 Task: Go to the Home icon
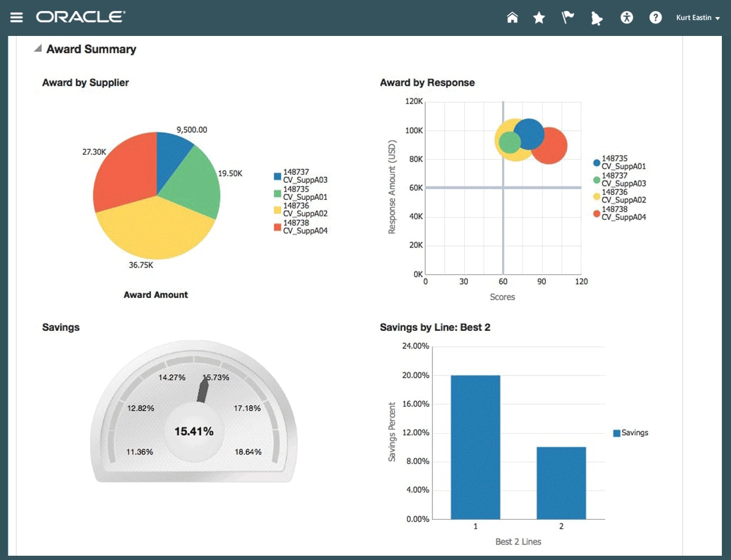tap(512, 18)
